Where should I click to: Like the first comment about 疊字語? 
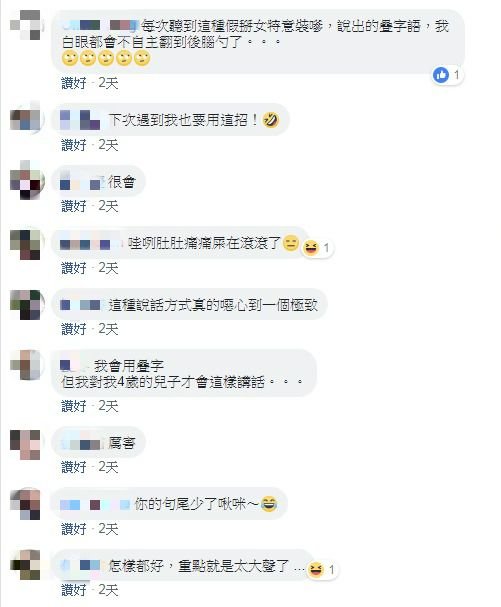tap(74, 83)
